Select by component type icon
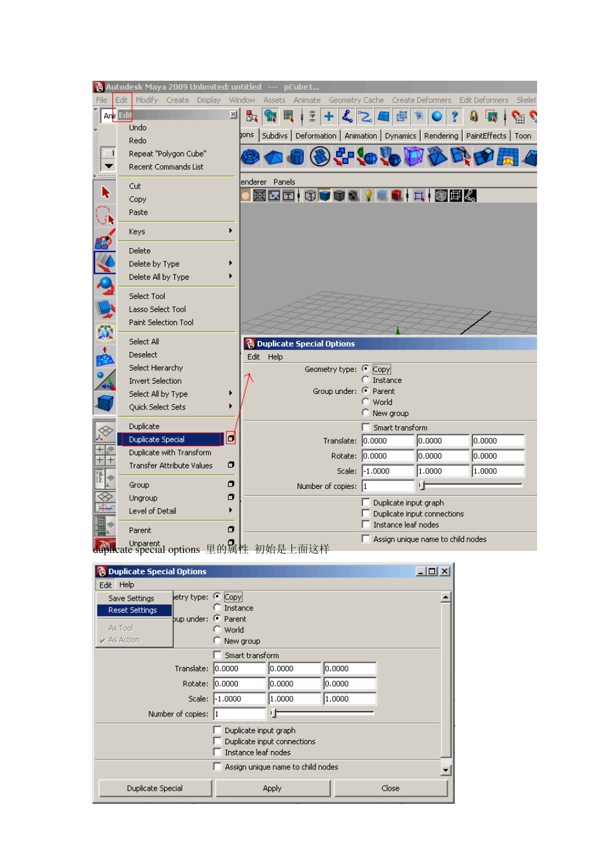 (288, 116)
